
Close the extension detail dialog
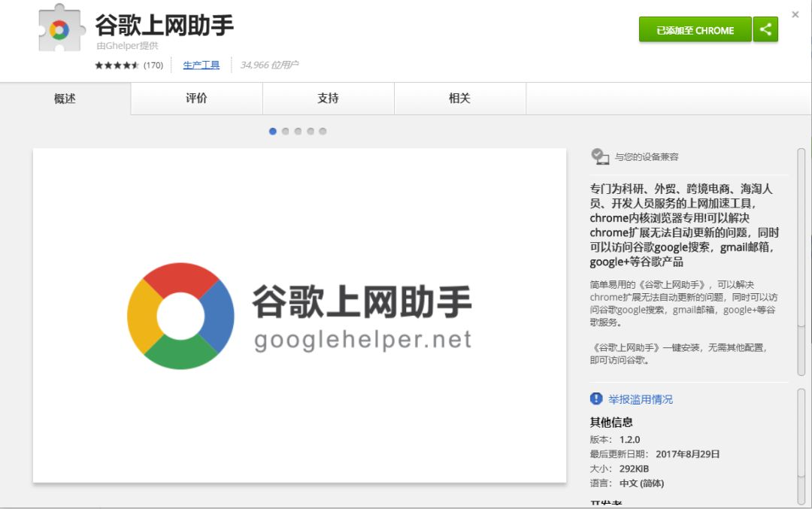pyautogui.click(x=795, y=14)
